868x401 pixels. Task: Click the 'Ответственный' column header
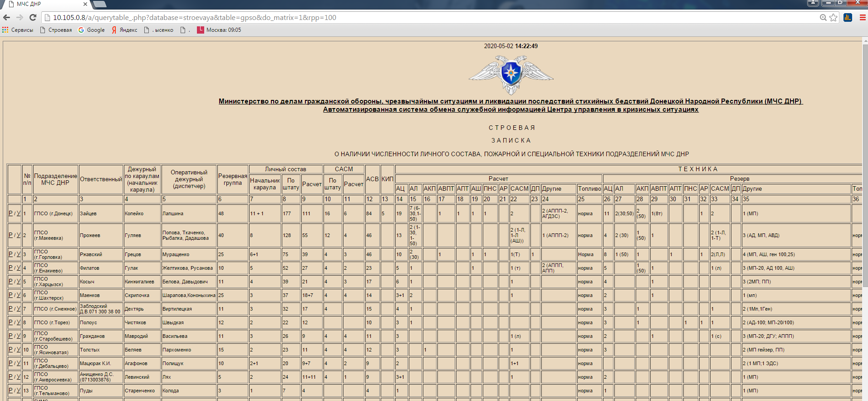click(x=101, y=179)
